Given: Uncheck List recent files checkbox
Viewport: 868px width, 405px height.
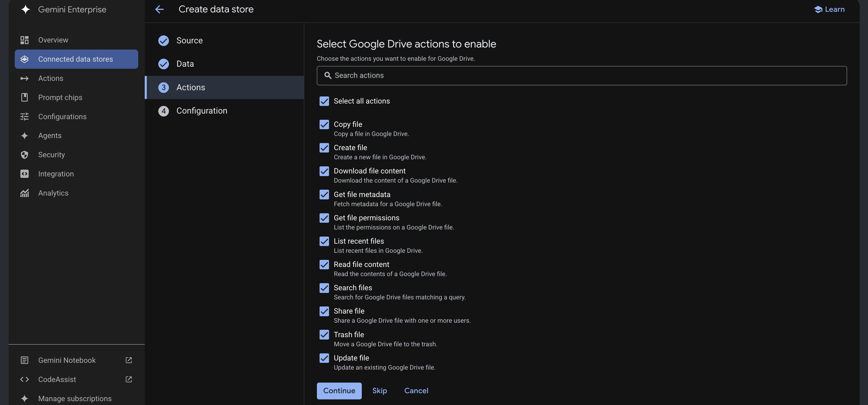Looking at the screenshot, I should (324, 241).
